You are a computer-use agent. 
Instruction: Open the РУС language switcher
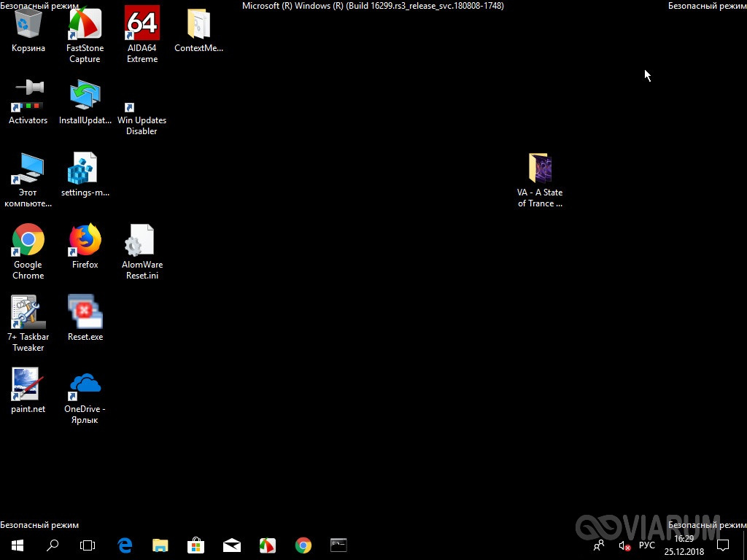pos(647,545)
